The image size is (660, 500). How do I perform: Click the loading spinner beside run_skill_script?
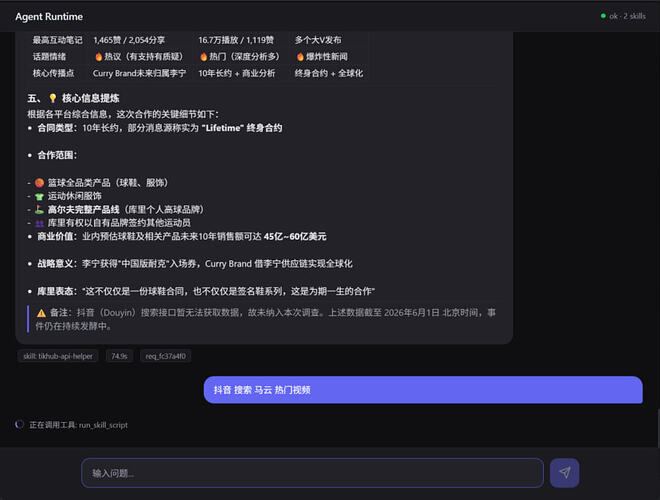coord(19,424)
